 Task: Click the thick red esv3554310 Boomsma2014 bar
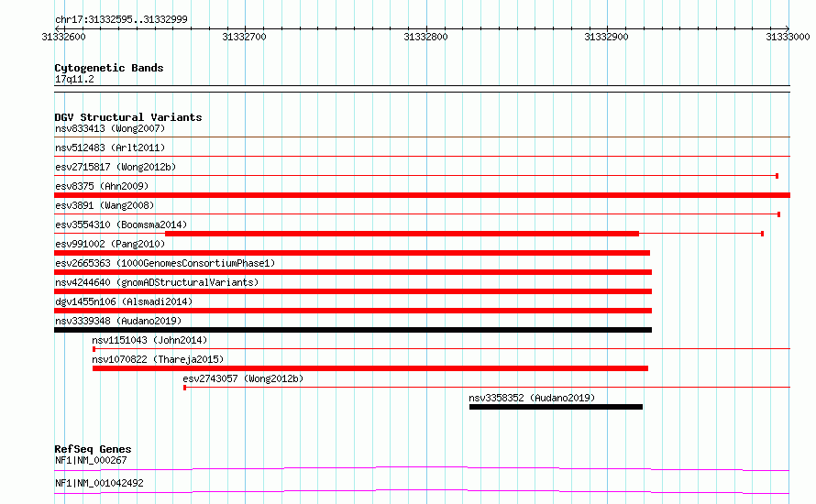[402, 234]
